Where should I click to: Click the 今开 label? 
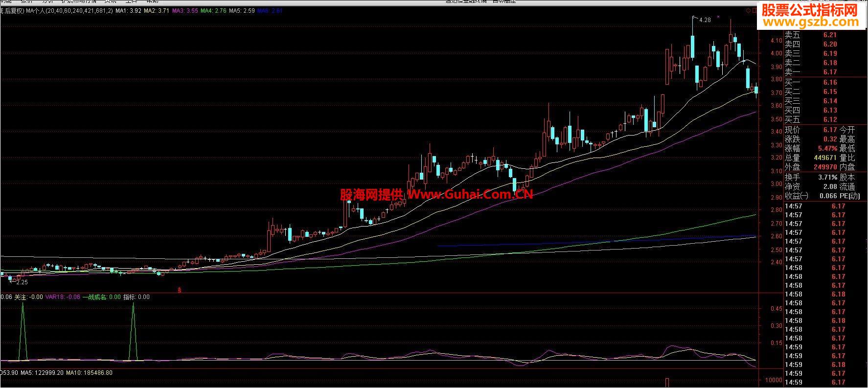[847, 130]
